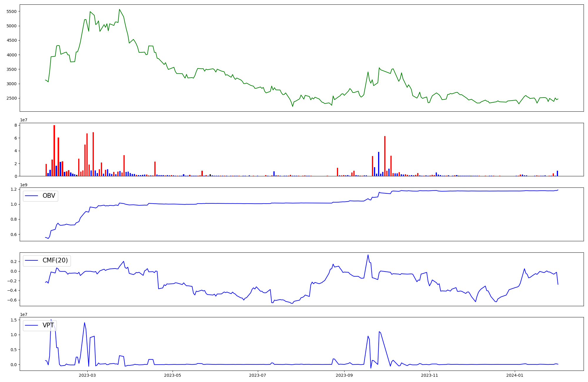Click the OBV legend label
The width and height of the screenshot is (588, 382).
[49, 196]
